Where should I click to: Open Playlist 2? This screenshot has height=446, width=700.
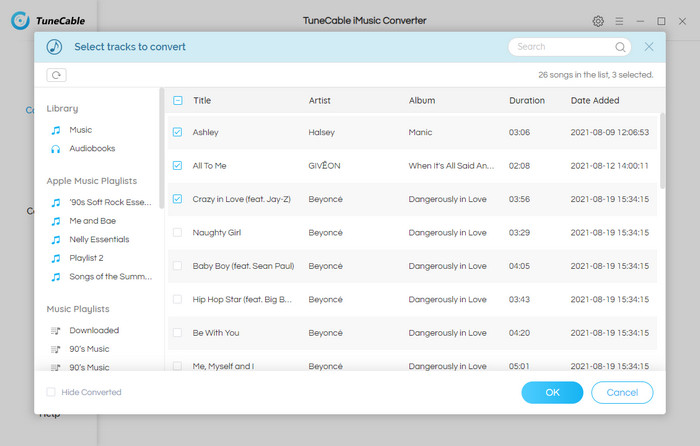click(x=86, y=258)
